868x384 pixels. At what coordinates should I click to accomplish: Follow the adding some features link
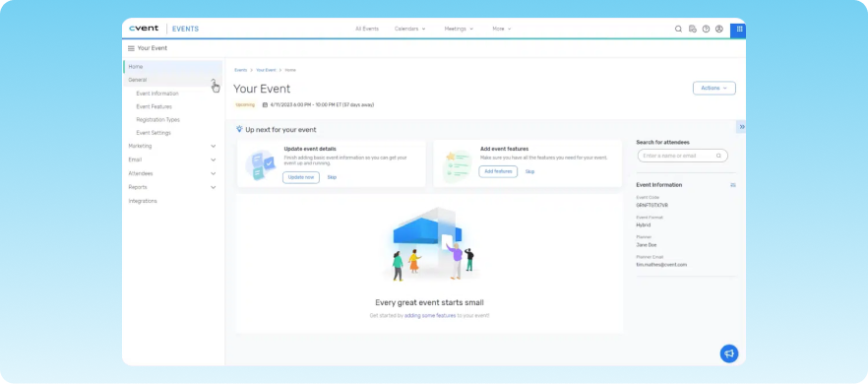(x=430, y=315)
